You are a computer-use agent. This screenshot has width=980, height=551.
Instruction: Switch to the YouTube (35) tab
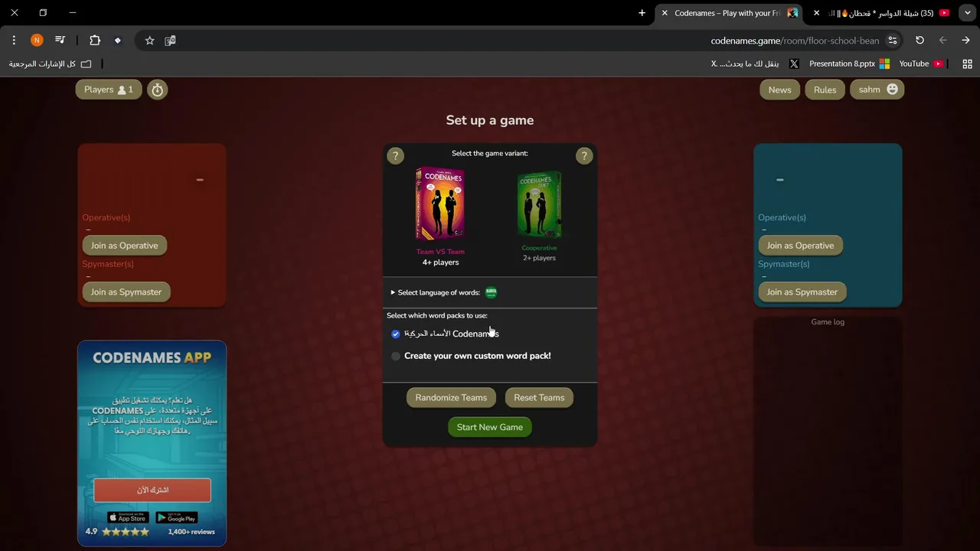880,13
